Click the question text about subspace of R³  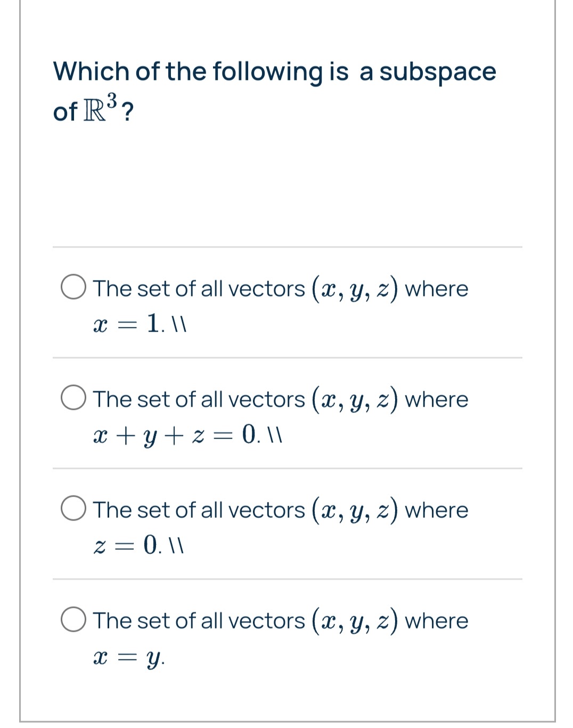pos(275,91)
